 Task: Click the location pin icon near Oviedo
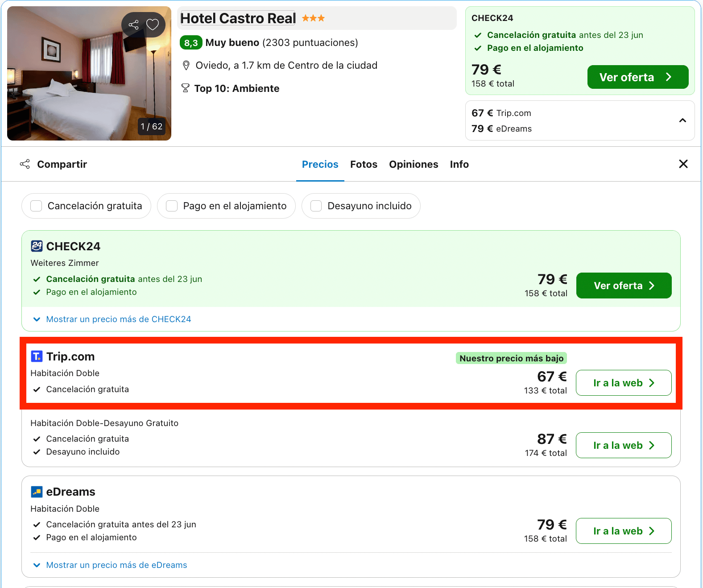tap(186, 66)
